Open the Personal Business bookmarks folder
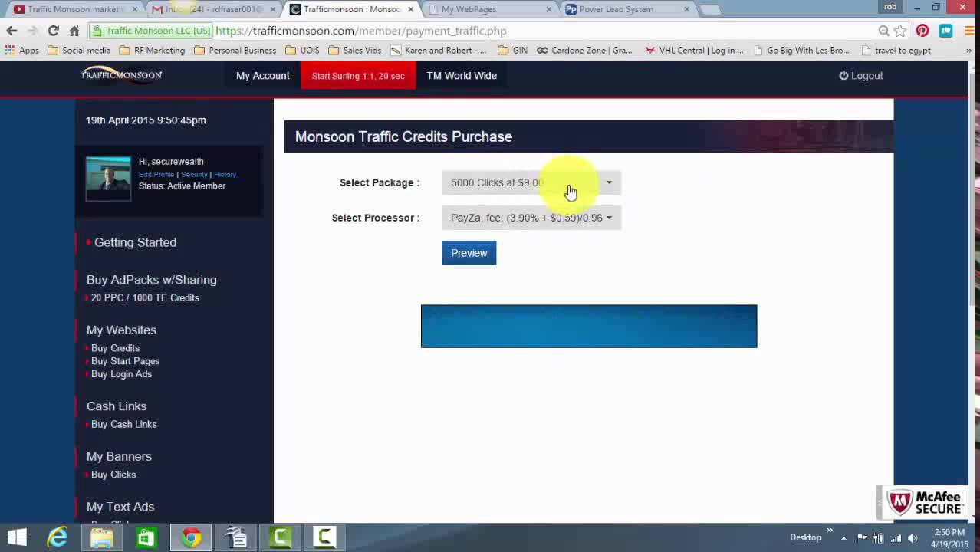Image resolution: width=980 pixels, height=552 pixels. (x=235, y=51)
